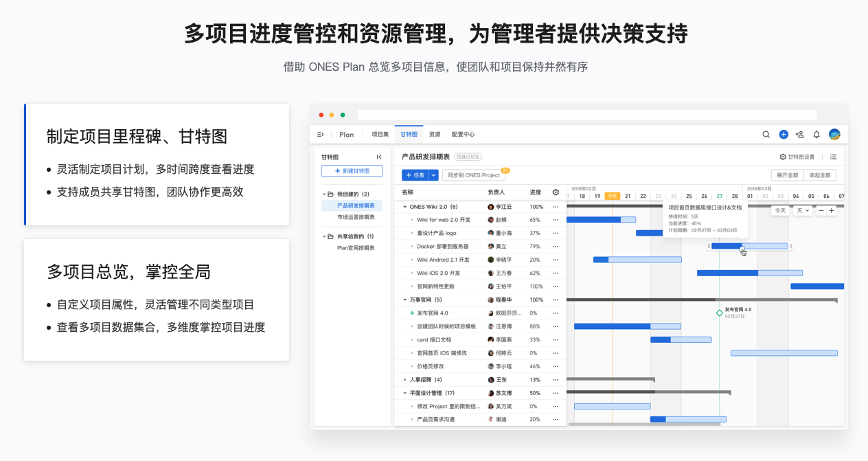Collapse the 平面设计管理 group
This screenshot has width=868, height=461.
pyautogui.click(x=404, y=393)
